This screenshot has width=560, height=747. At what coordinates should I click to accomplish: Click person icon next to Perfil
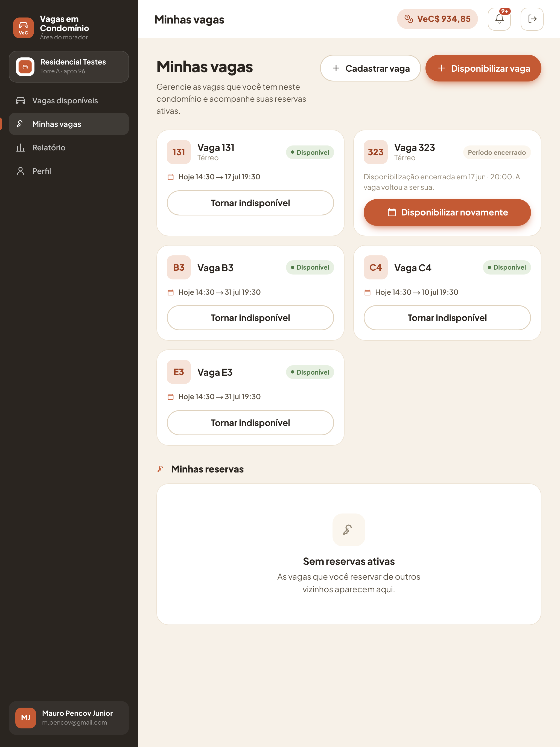point(21,171)
